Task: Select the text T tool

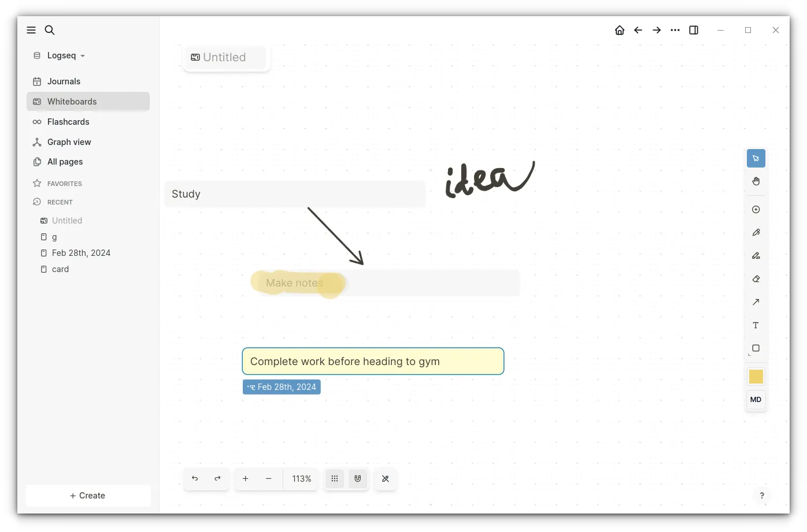Action: pyautogui.click(x=756, y=325)
